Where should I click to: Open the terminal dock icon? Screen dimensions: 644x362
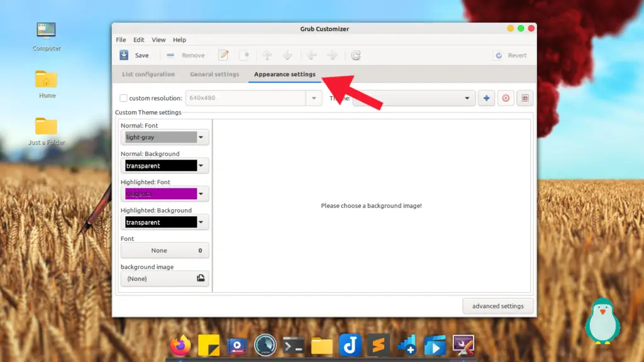click(294, 346)
